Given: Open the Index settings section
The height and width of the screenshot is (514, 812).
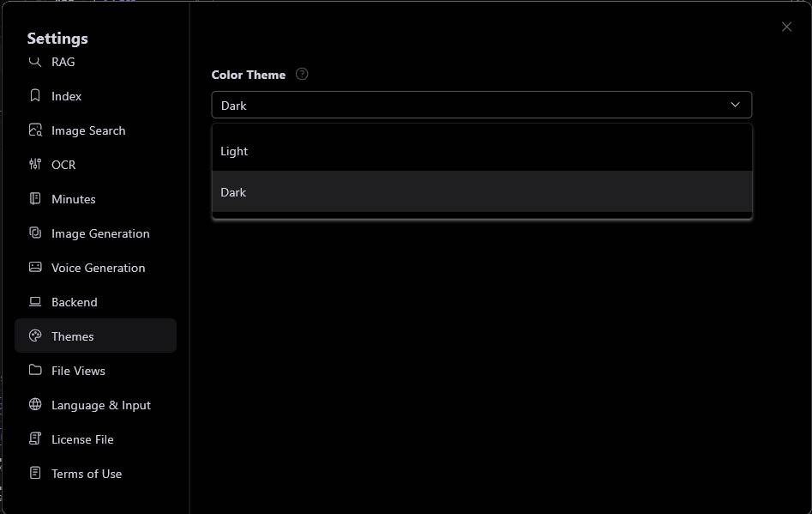Looking at the screenshot, I should pos(95,96).
